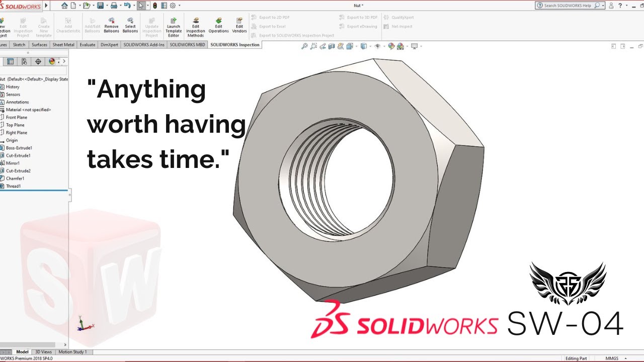Viewport: 644px width, 362px height.
Task: Save the part with the Save icon
Action: [x=100, y=6]
